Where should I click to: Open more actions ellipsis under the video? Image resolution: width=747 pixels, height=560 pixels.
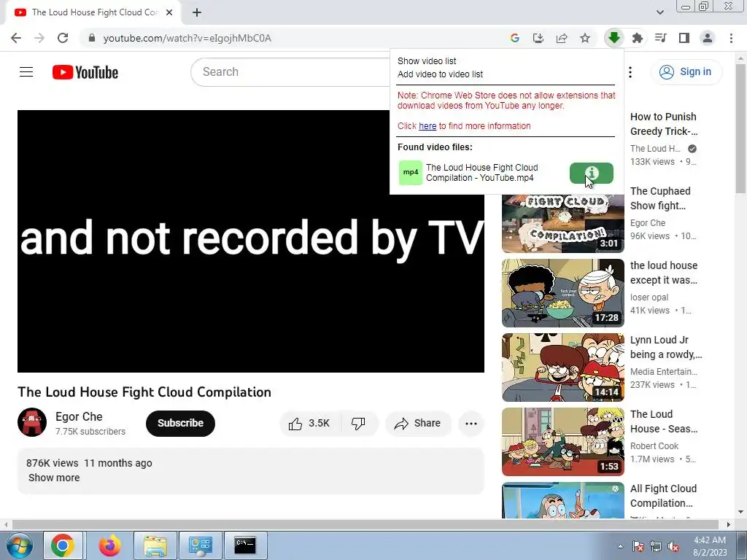tap(471, 424)
